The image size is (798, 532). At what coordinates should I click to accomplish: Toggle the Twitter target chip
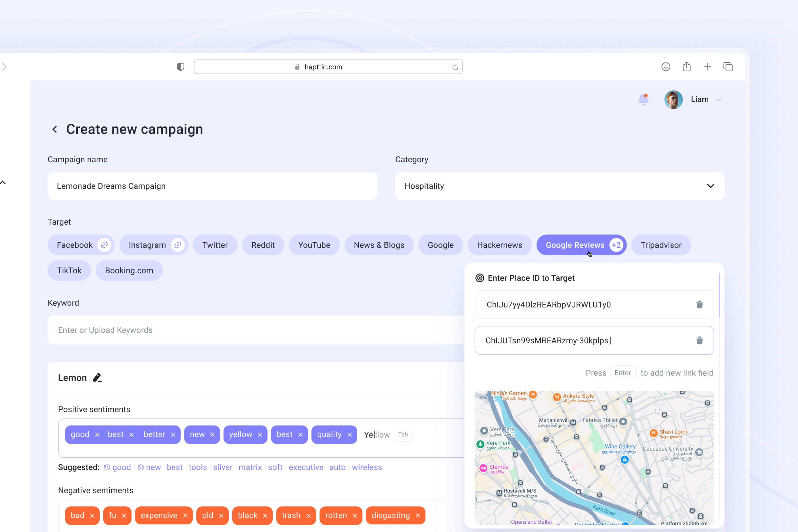coord(215,245)
